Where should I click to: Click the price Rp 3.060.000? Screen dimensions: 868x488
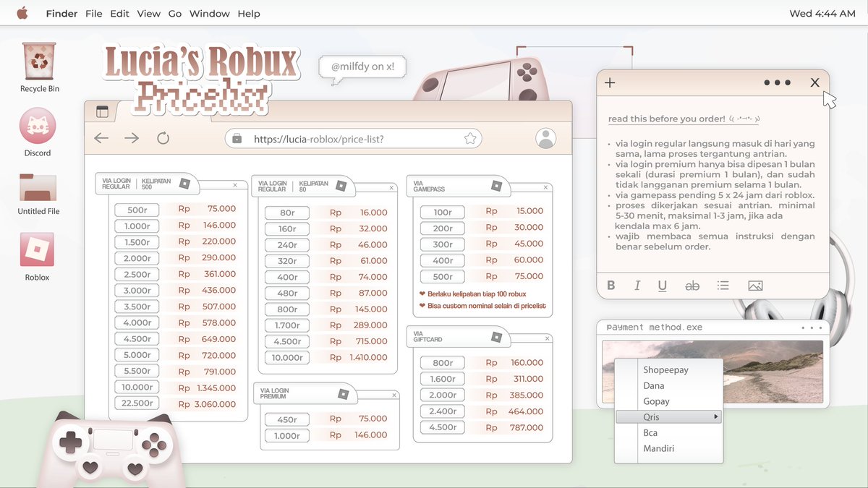tap(207, 404)
